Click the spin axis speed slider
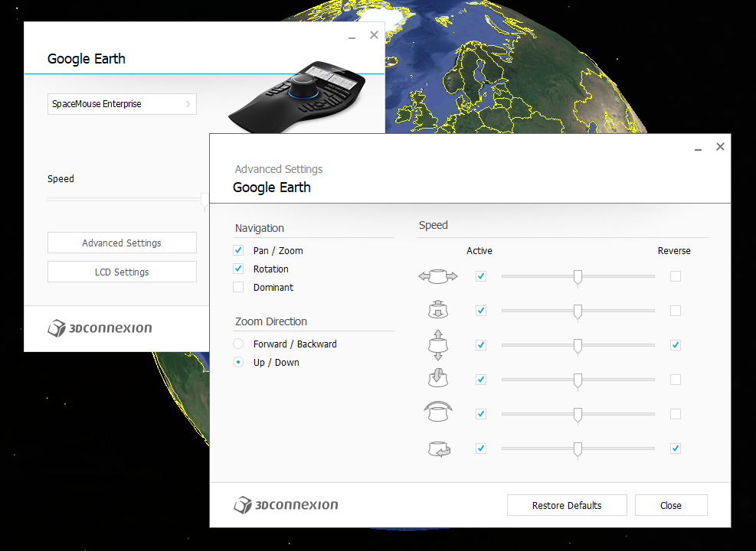 point(578,448)
